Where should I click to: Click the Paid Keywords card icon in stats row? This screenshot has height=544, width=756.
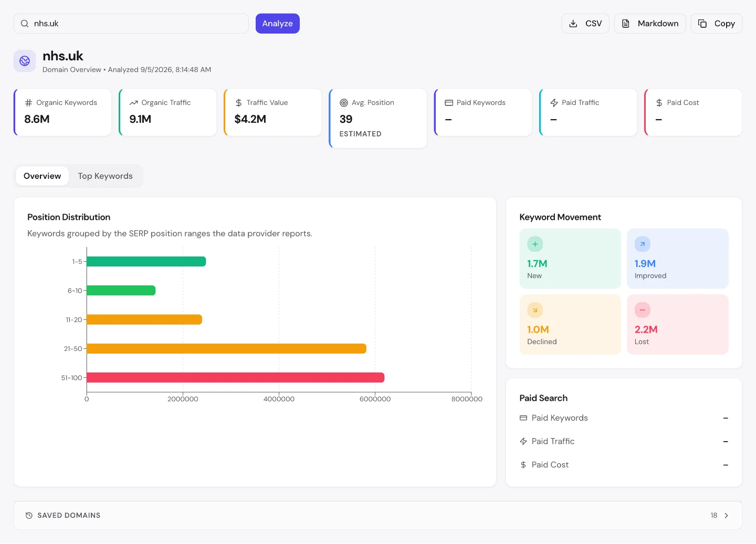click(x=449, y=103)
